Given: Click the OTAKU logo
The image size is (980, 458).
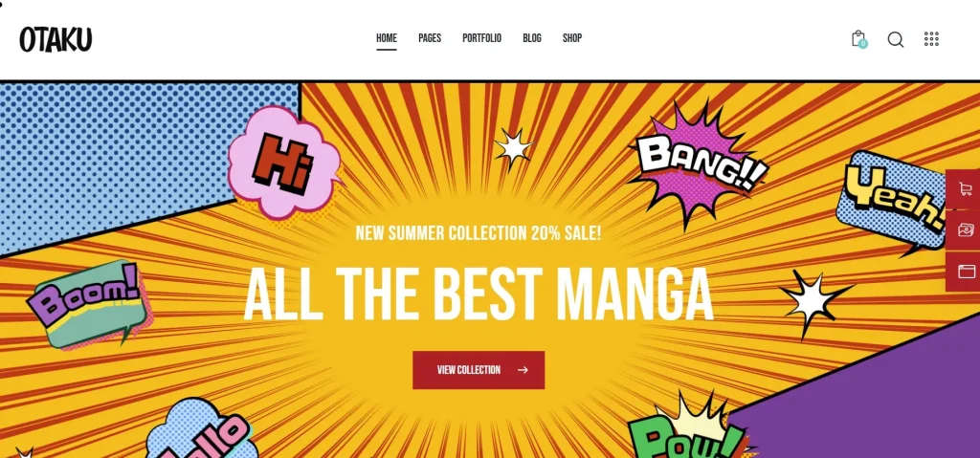Looking at the screenshot, I should point(56,39).
